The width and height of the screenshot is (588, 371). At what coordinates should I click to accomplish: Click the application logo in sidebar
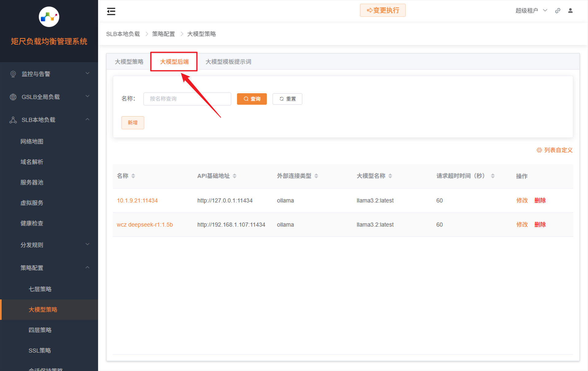49,17
